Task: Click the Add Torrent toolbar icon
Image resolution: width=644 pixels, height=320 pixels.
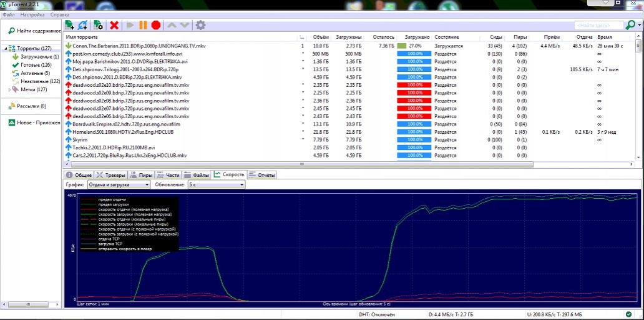Action: 69,26
